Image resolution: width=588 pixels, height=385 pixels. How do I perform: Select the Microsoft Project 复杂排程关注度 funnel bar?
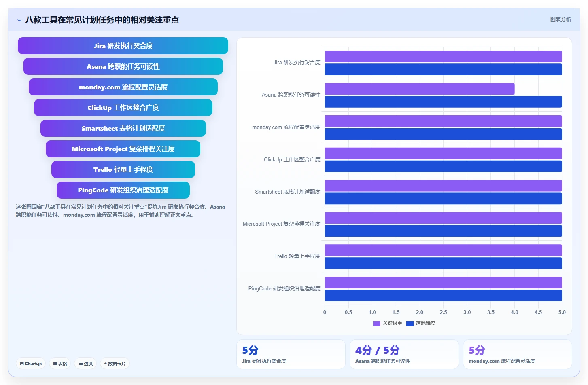click(x=123, y=149)
